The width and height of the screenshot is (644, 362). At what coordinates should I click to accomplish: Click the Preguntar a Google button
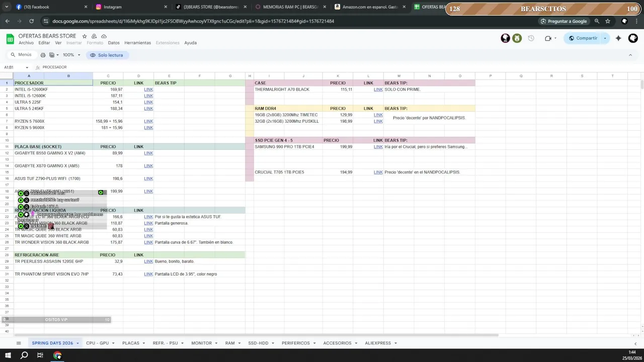pyautogui.click(x=563, y=21)
